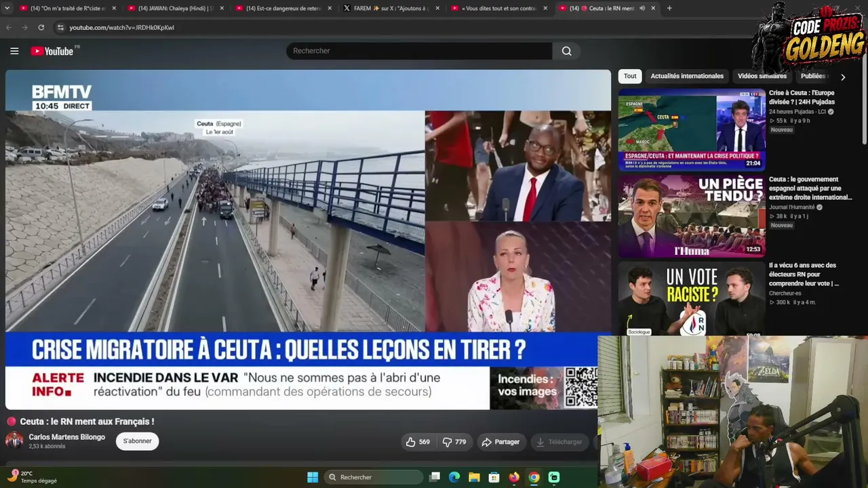Open title "Ceuta : le gouvernement espagnol attaqué"
868x488 pixels.
[810, 188]
